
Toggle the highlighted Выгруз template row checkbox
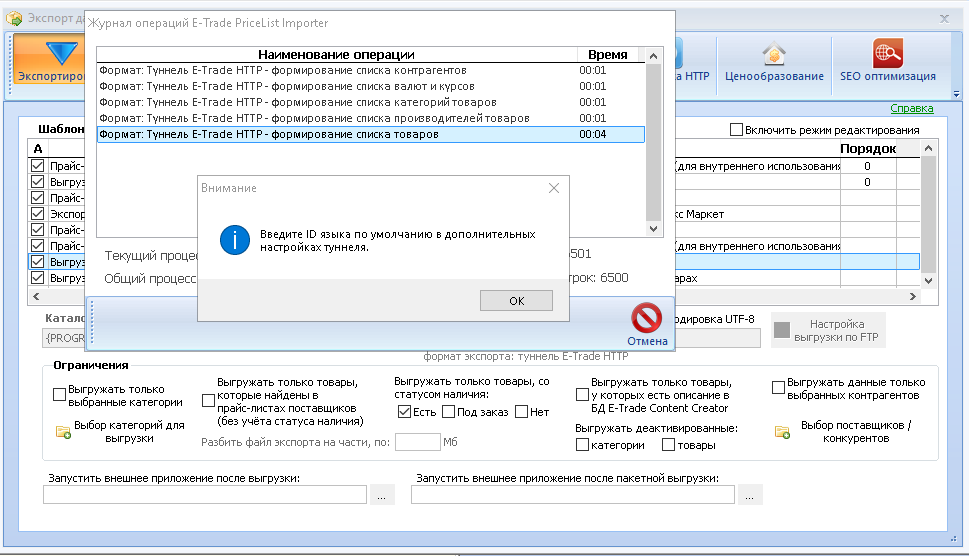tap(38, 262)
